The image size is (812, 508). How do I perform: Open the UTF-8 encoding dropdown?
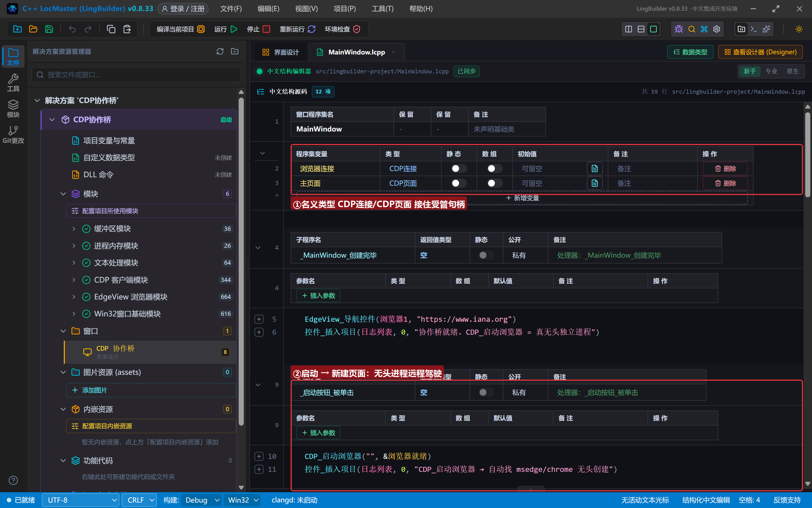tap(81, 500)
